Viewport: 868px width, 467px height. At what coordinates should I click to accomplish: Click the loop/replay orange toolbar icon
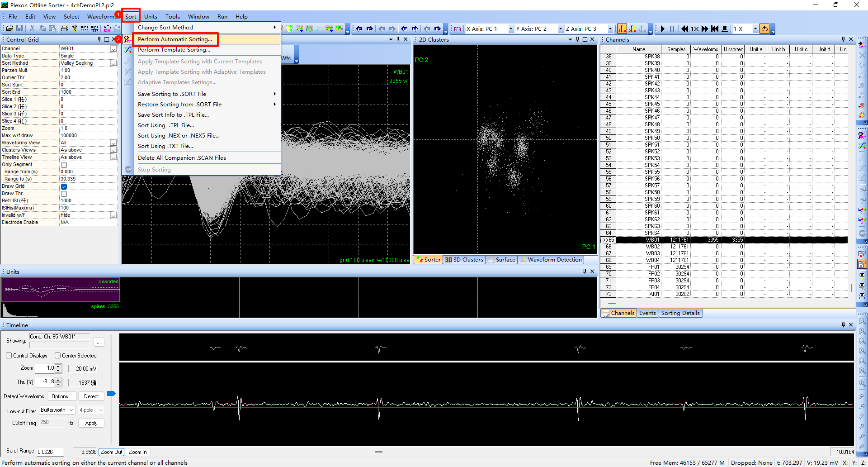pyautogui.click(x=764, y=29)
